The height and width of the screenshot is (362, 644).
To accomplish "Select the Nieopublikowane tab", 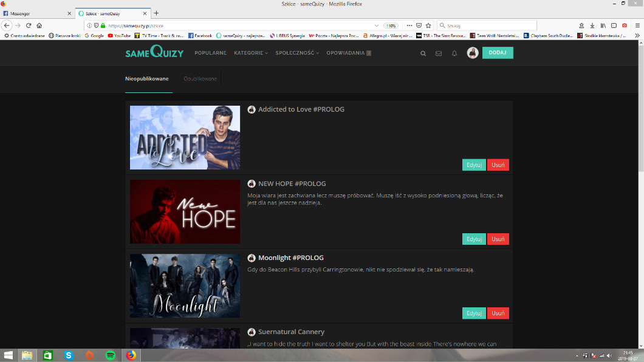I will coord(147,79).
